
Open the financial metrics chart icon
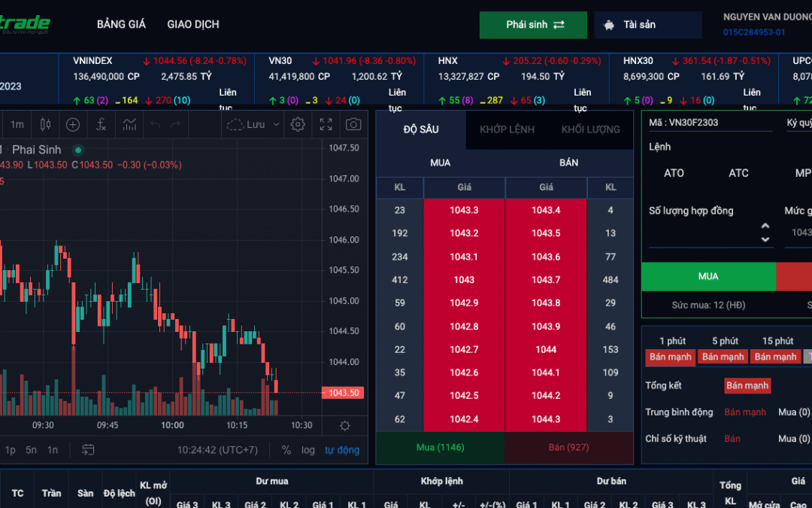point(129,124)
